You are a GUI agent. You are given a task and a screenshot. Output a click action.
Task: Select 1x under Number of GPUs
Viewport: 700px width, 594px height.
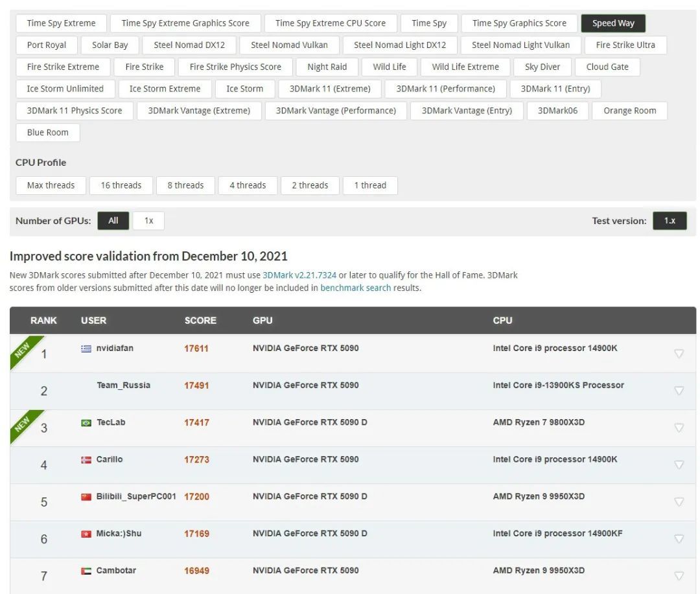pos(148,220)
